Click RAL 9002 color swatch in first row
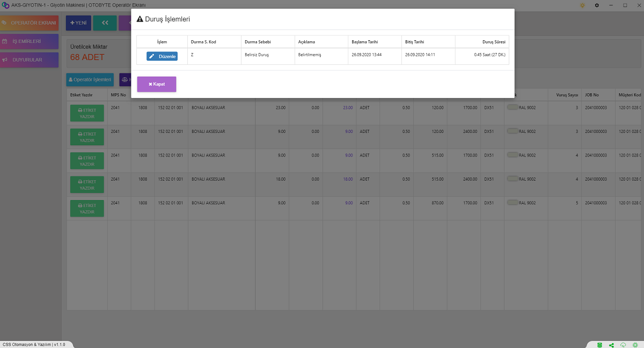Screen dimensions: 644x348 pos(513,108)
